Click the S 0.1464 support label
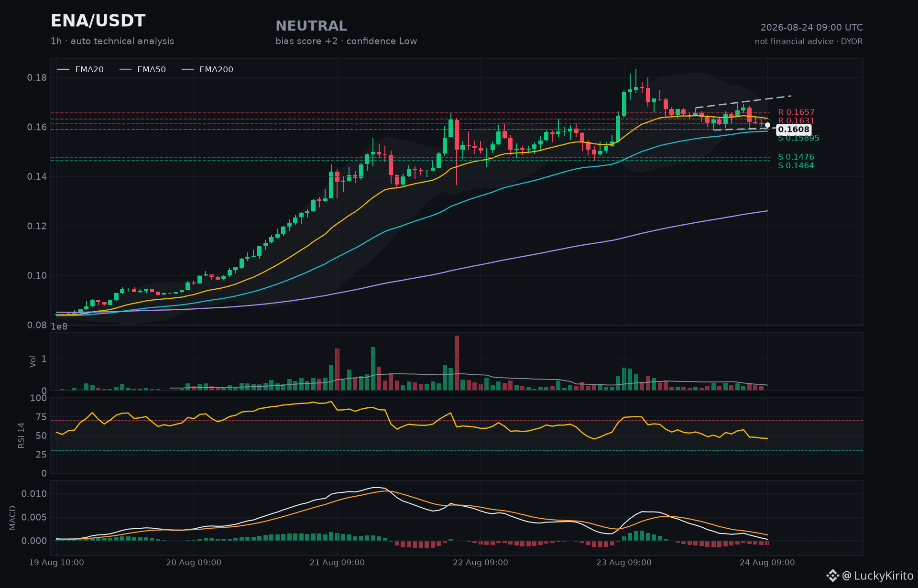 click(796, 166)
